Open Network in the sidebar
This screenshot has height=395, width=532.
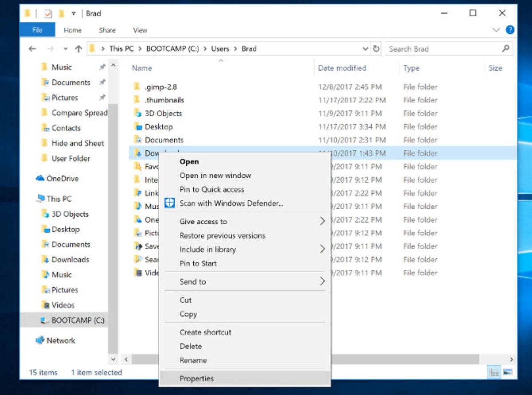pyautogui.click(x=60, y=340)
